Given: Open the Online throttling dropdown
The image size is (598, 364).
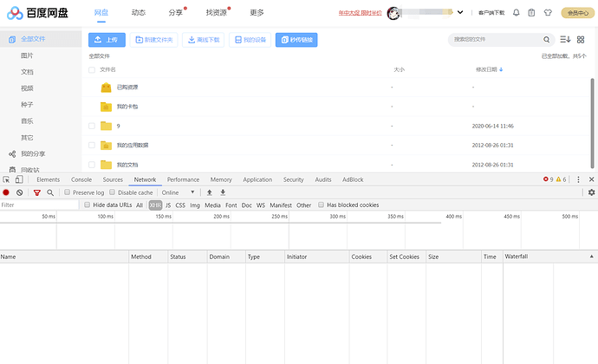Looking at the screenshot, I should pos(179,192).
